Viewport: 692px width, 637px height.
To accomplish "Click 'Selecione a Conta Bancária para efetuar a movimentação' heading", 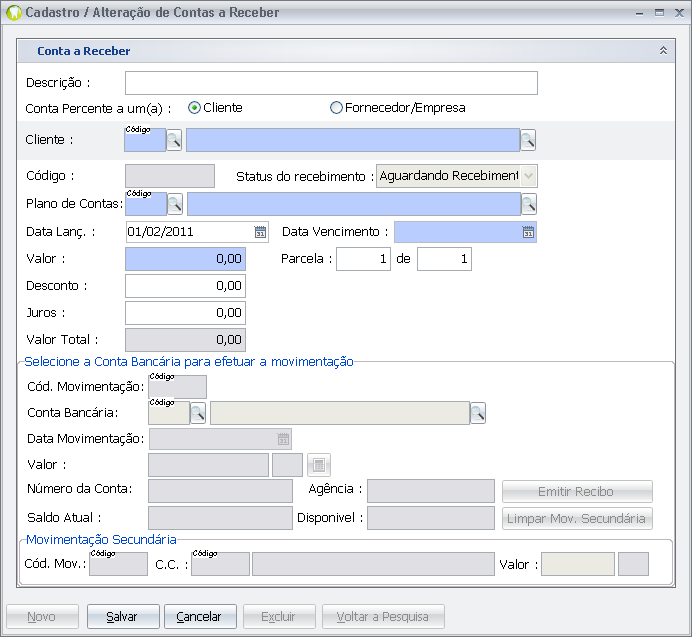I will point(189,362).
